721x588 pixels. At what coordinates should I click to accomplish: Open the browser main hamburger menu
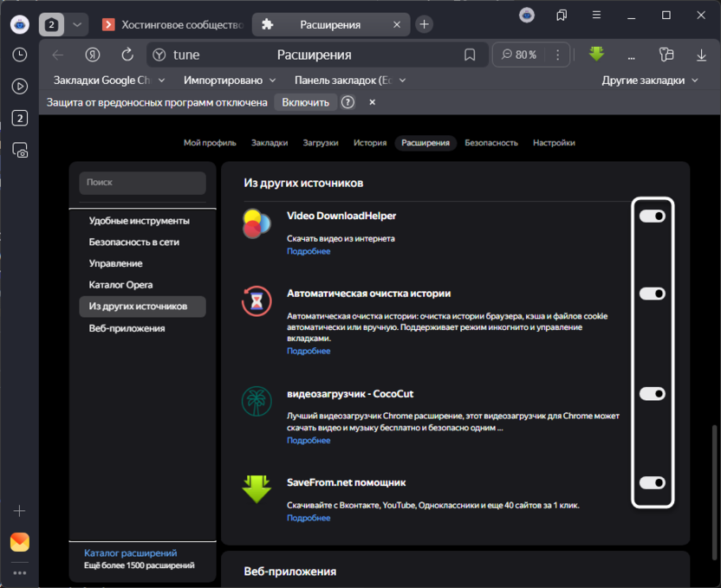(x=596, y=16)
